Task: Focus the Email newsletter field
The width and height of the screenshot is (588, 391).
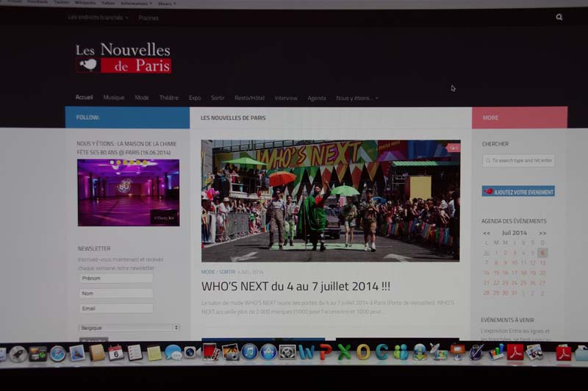Action: coord(116,309)
